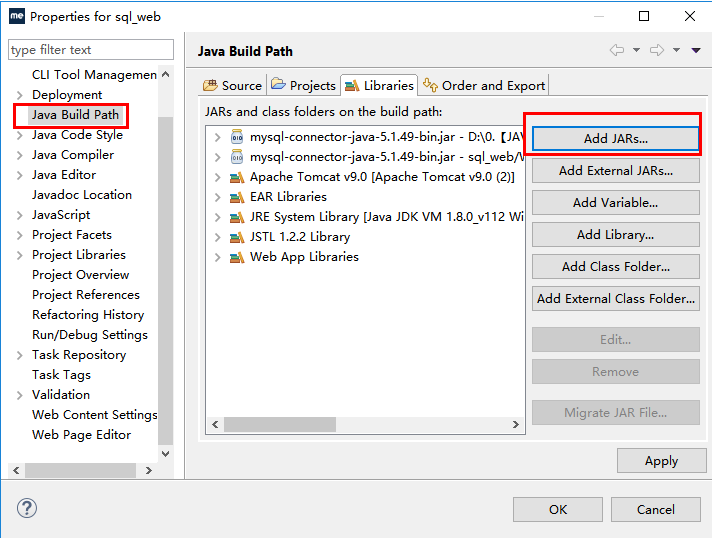
Task: Open Refactoring History page
Action: tap(88, 315)
